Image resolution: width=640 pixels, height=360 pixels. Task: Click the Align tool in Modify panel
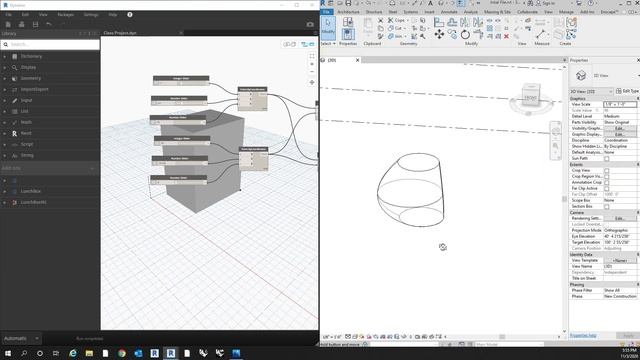(x=439, y=22)
